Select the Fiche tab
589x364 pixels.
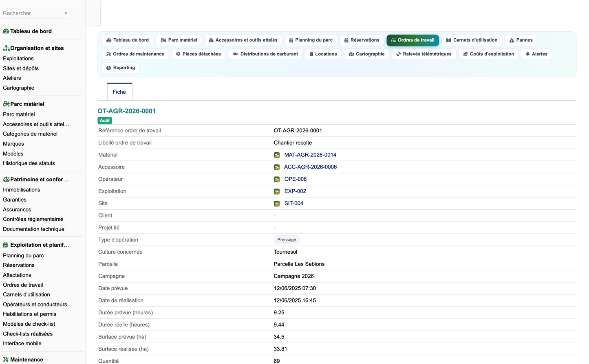coord(119,92)
